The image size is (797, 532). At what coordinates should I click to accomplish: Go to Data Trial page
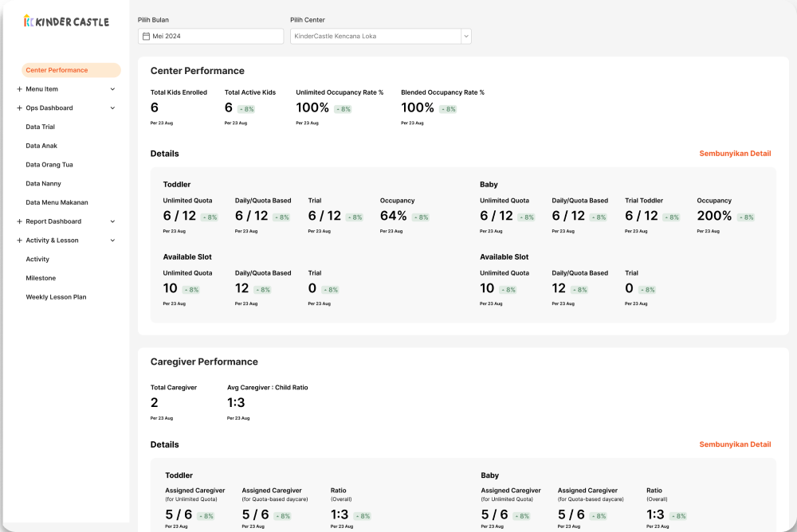pos(40,127)
